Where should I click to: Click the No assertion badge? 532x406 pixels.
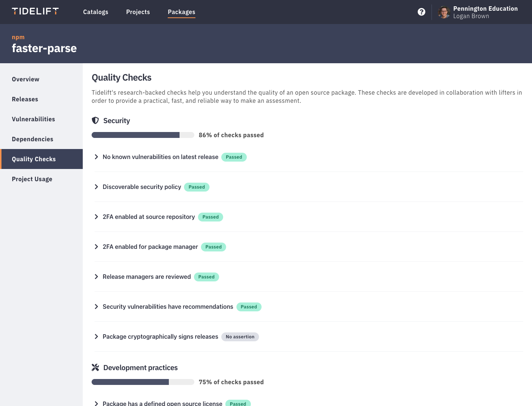240,337
